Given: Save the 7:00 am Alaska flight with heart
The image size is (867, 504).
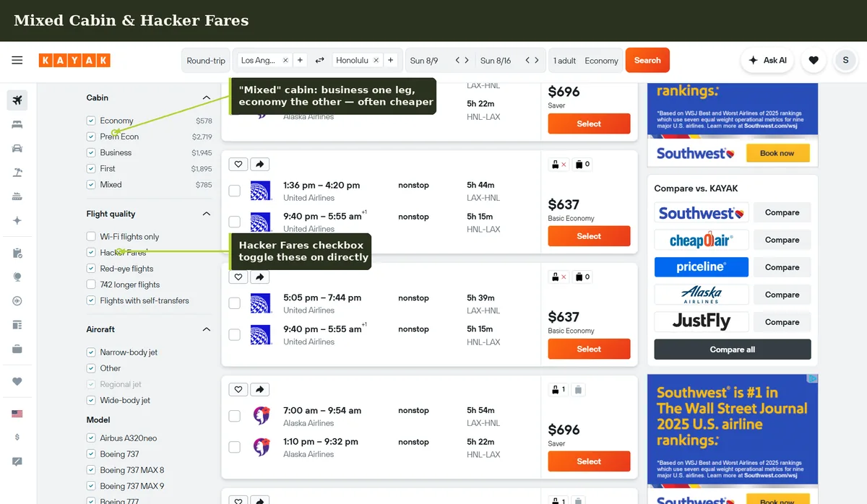Looking at the screenshot, I should pos(238,389).
